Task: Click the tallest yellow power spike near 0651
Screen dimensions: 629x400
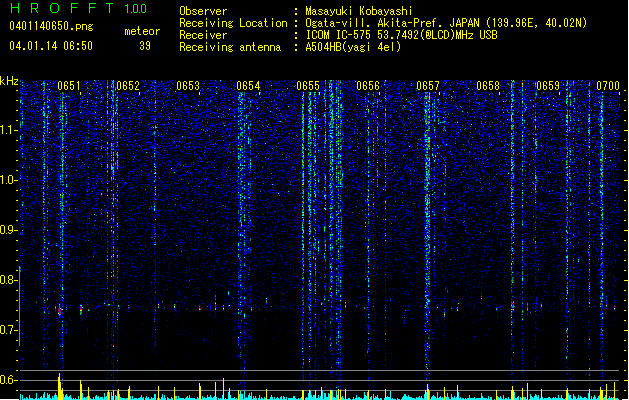Action: pos(59,386)
